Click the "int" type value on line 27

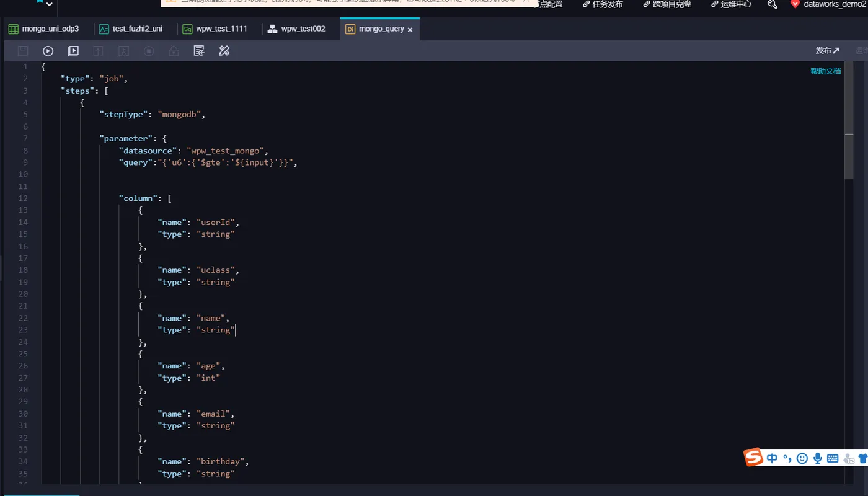(208, 378)
